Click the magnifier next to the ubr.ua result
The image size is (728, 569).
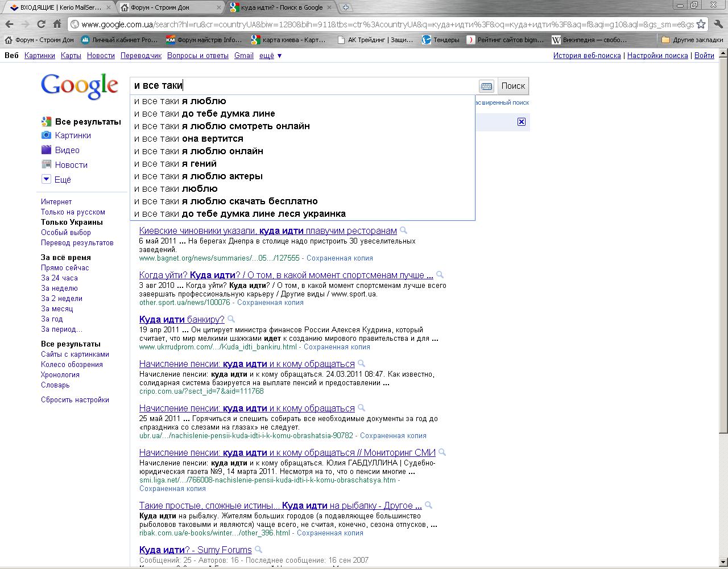[x=361, y=408]
